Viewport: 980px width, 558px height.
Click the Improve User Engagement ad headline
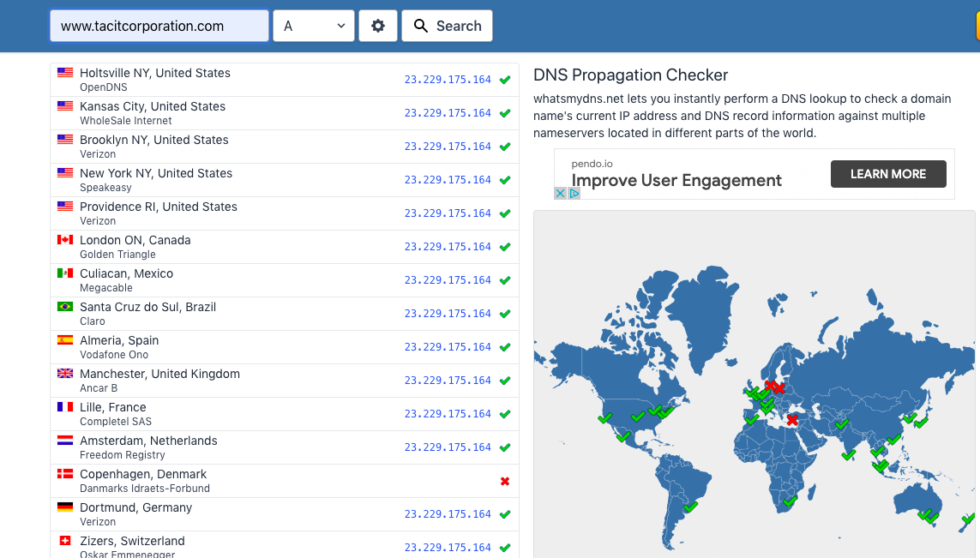[x=676, y=180]
